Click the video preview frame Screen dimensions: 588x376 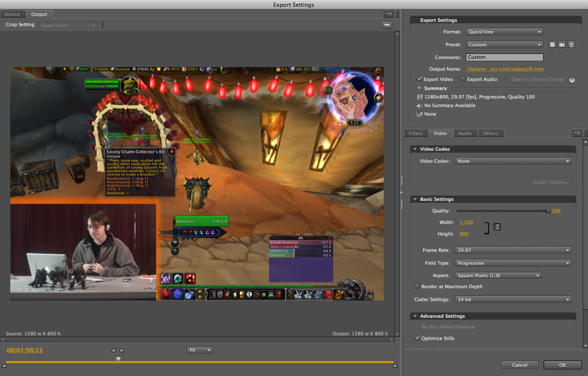click(197, 183)
